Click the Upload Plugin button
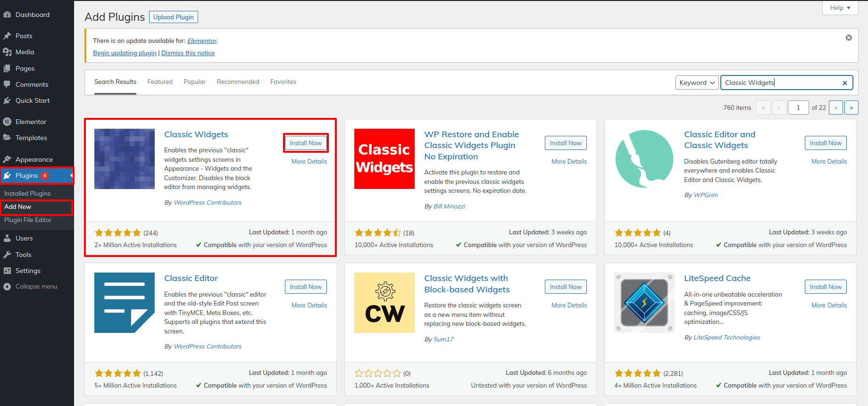This screenshot has width=868, height=406. (174, 17)
